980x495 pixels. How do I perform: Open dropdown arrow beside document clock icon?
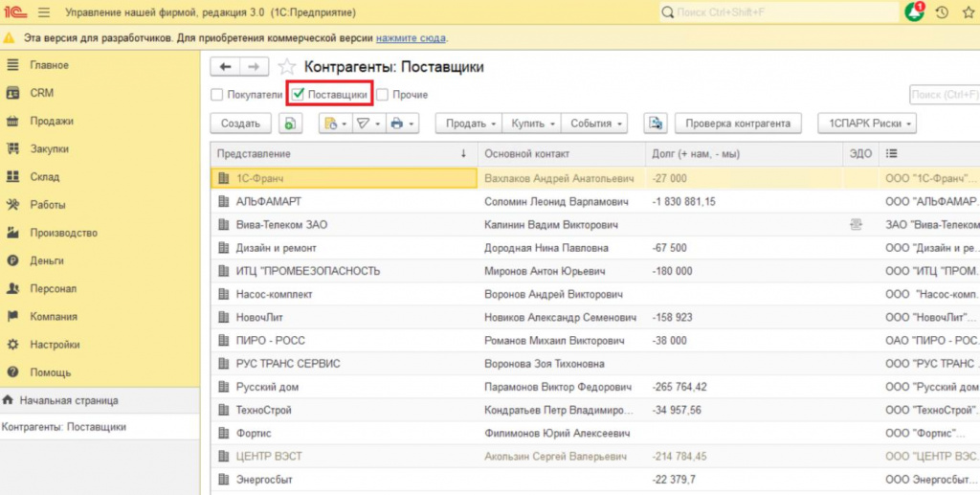pyautogui.click(x=345, y=124)
